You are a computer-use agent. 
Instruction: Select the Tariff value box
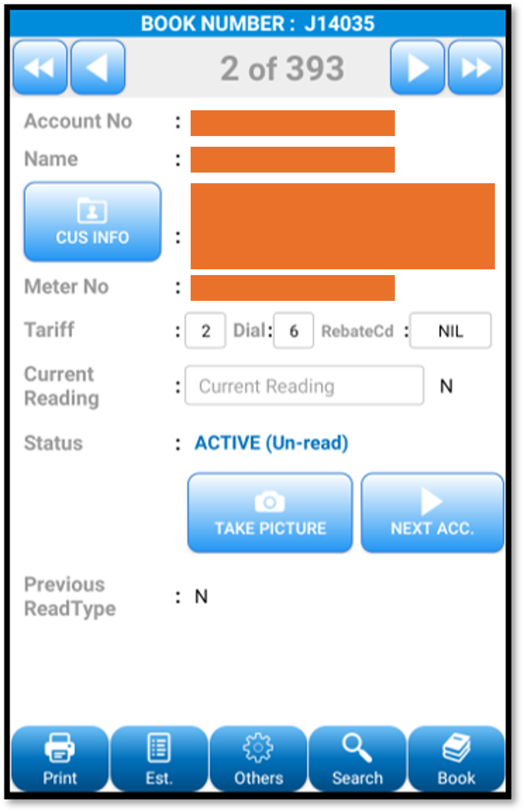tap(205, 331)
